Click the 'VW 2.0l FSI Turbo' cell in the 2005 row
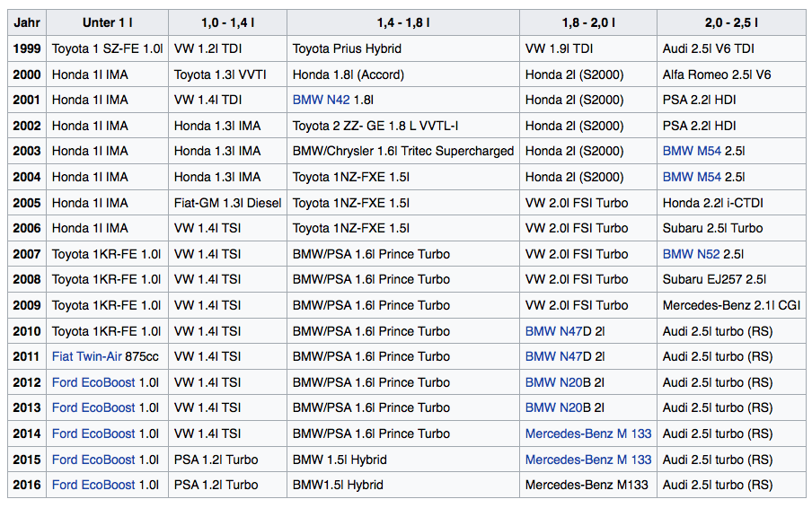 (588, 203)
